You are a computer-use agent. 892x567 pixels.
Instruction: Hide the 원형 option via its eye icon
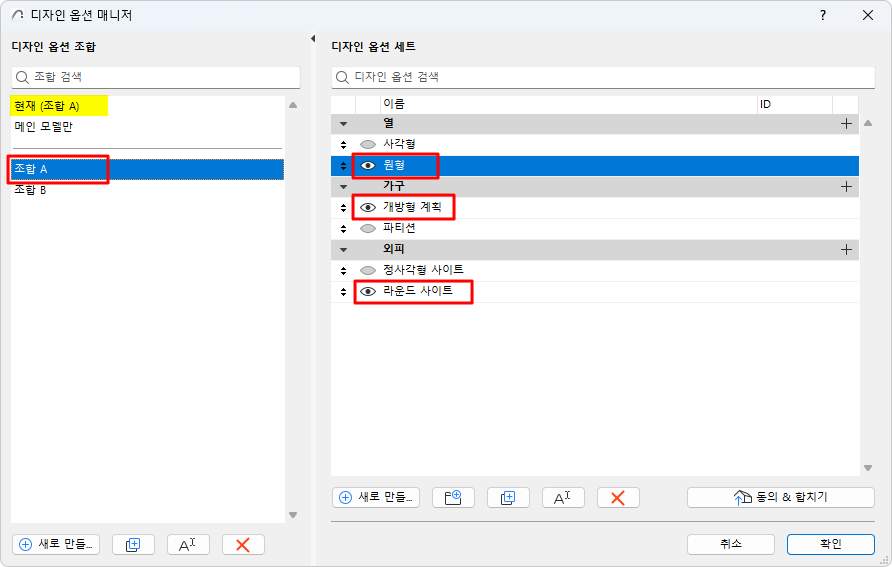click(x=368, y=165)
